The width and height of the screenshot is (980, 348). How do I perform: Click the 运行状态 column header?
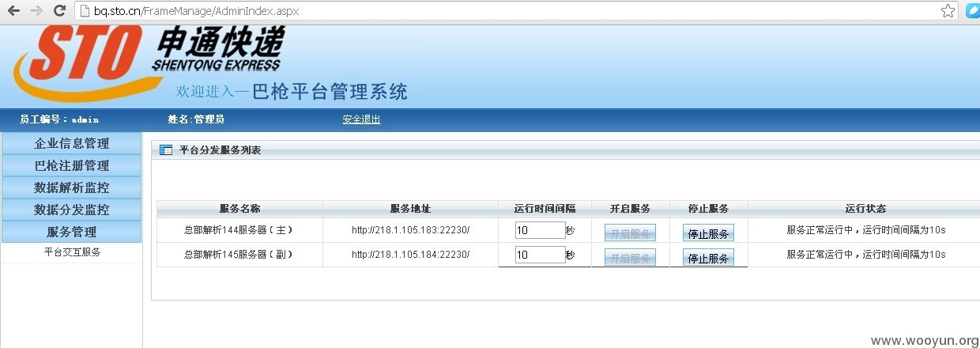(x=865, y=209)
